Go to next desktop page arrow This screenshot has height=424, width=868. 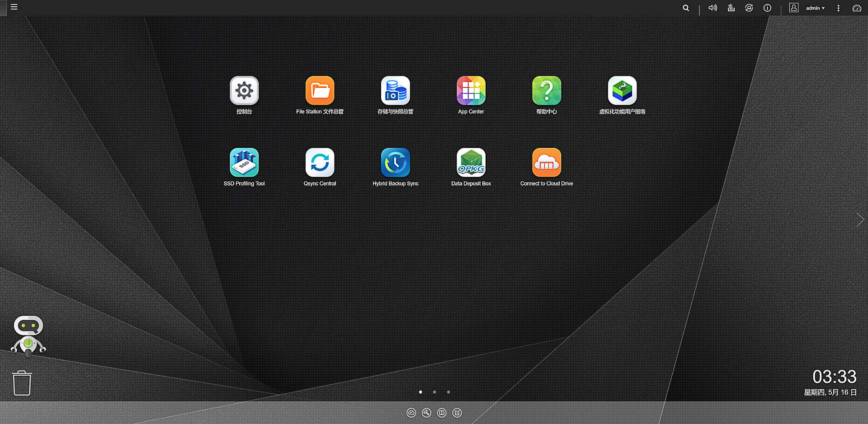click(x=860, y=219)
